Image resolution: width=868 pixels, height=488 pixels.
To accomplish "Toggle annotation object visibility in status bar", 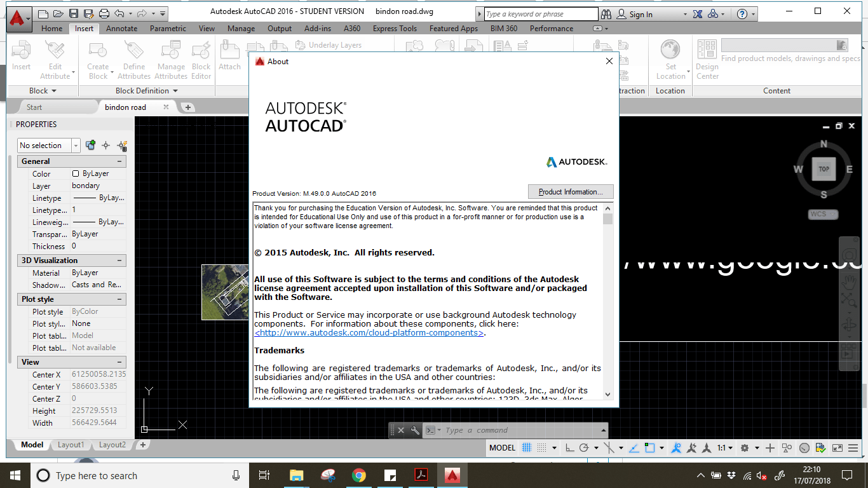I will point(676,447).
